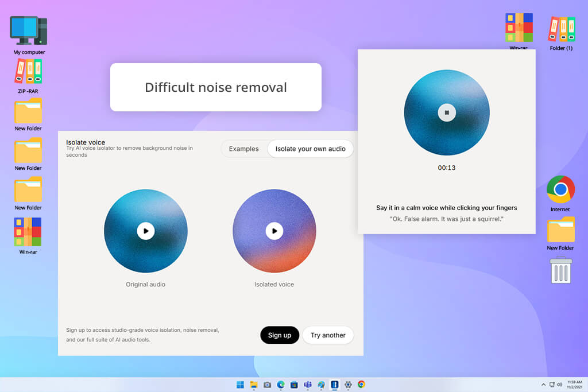Open the Recycle Bin trash icon
Viewport: 588px width, 392px height.
point(560,270)
